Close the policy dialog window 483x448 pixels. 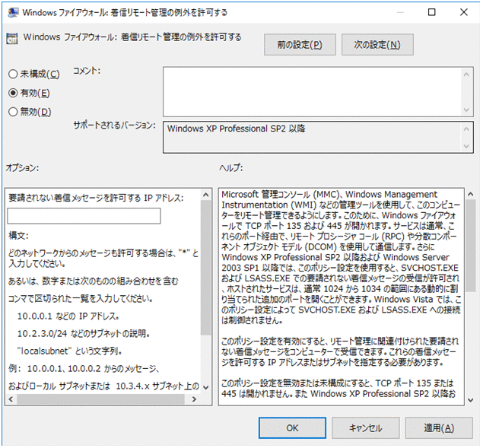tap(464, 12)
